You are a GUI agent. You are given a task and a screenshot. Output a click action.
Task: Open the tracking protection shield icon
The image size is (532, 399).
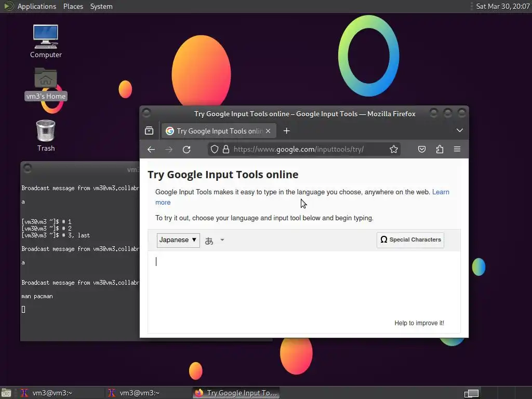(x=215, y=149)
